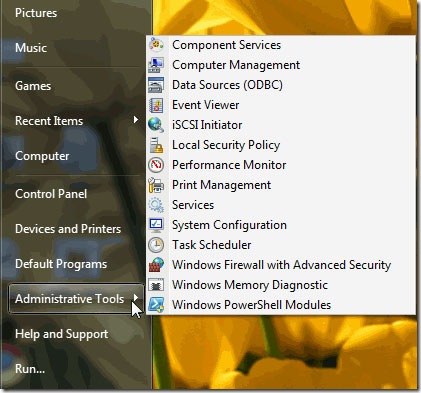Open Data Sources (ODBC) entry
Screen dimensions: 421x393
(x=227, y=85)
